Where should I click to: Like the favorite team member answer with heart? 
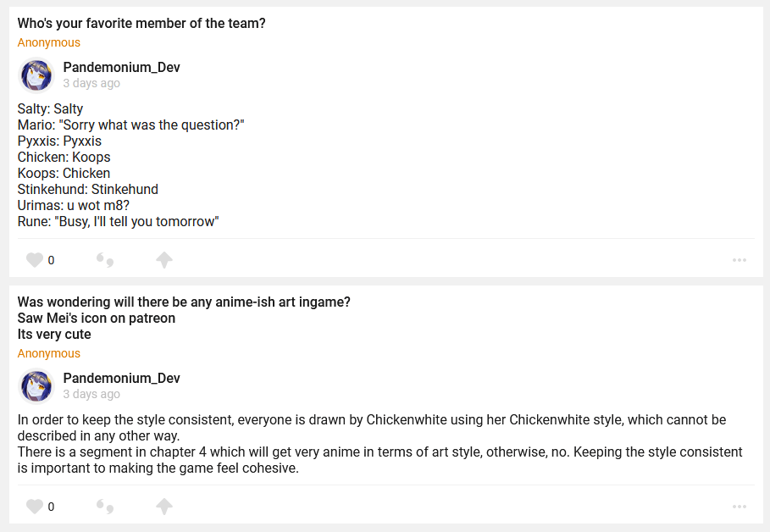coord(34,260)
